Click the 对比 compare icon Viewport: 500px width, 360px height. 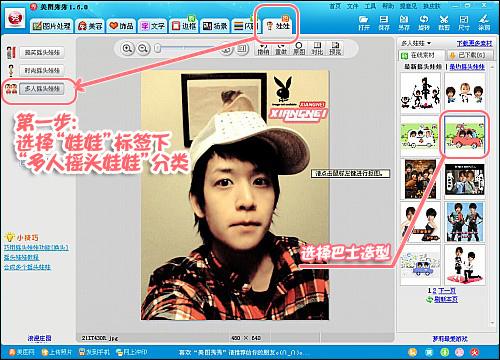317,49
